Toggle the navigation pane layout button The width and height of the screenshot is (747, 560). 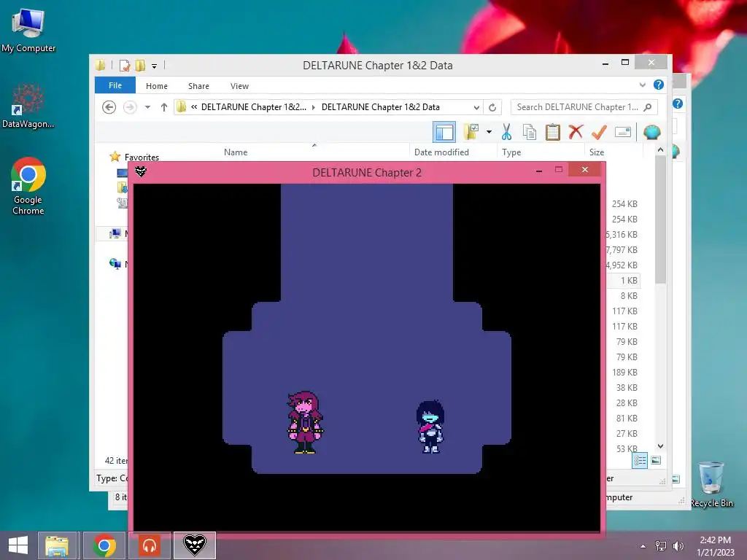[444, 132]
